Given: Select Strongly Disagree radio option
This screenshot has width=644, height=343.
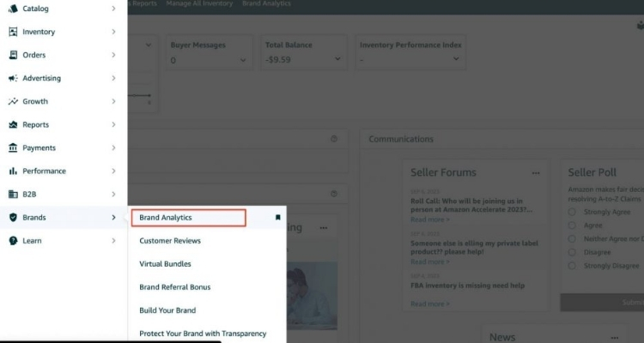Looking at the screenshot, I should pos(572,266).
